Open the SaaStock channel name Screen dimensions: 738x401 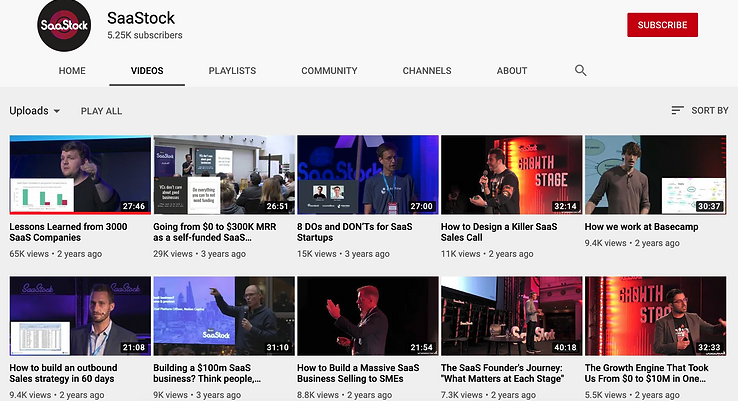pyautogui.click(x=141, y=18)
